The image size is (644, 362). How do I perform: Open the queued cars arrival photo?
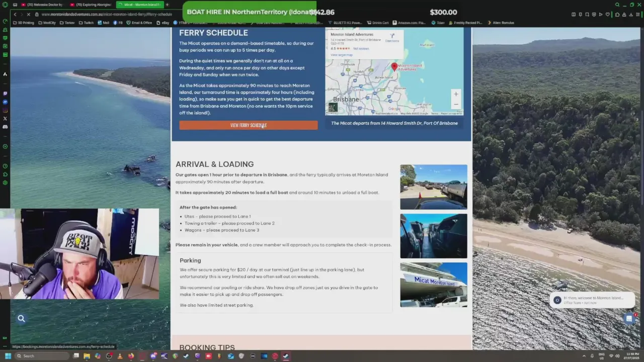click(x=434, y=187)
